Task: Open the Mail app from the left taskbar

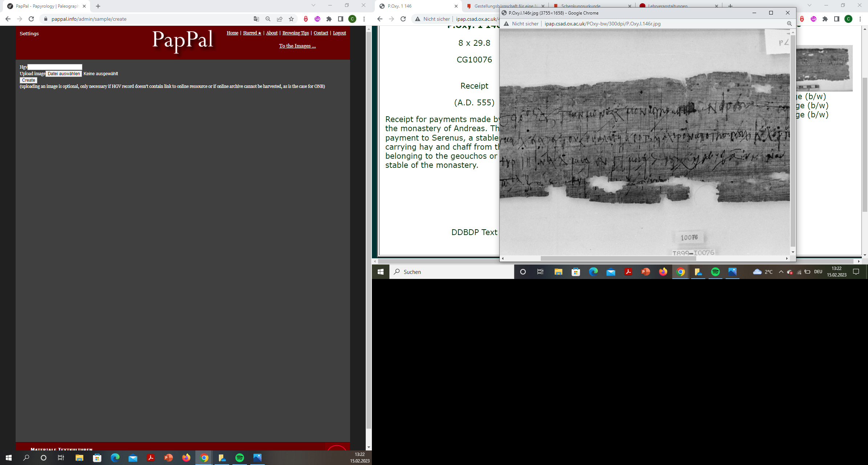Action: [x=133, y=458]
